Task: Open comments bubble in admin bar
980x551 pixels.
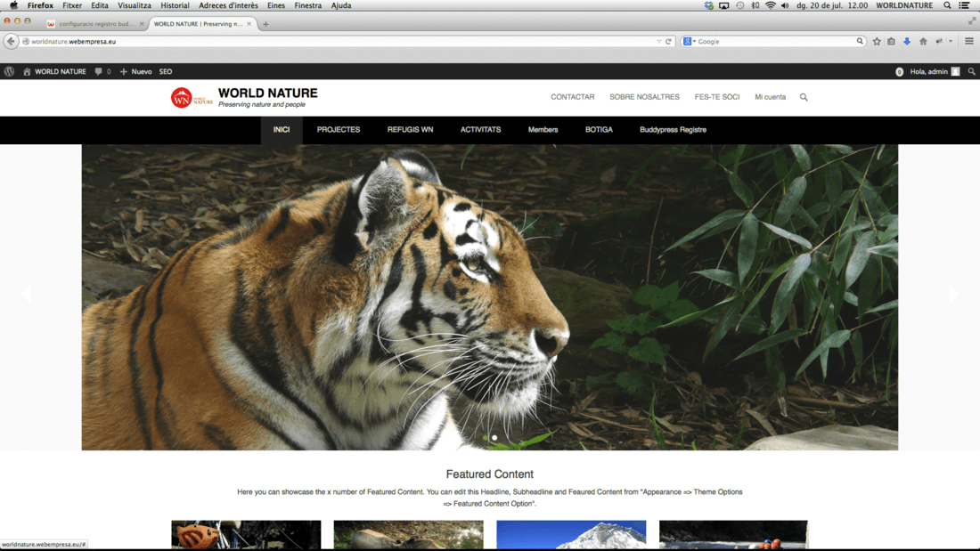Action: coord(102,71)
